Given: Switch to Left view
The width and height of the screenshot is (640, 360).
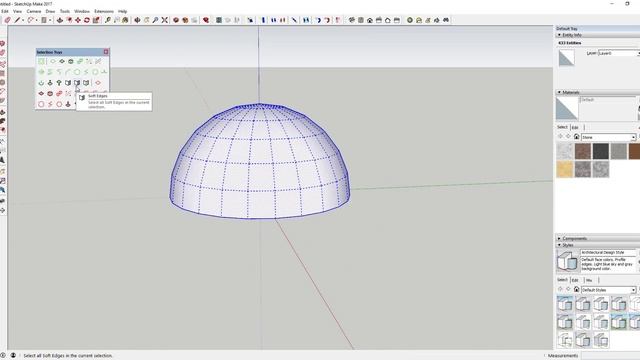Looking at the screenshot, I should click(397, 20).
